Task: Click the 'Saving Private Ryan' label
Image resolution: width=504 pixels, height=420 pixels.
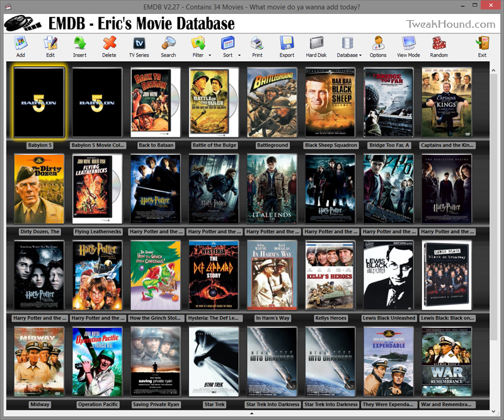Action: 156,405
